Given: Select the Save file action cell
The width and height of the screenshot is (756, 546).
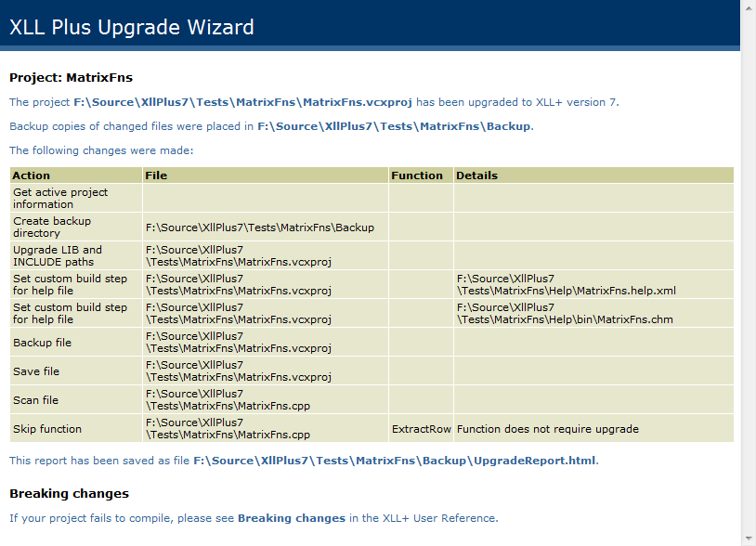Looking at the screenshot, I should pos(36,371).
